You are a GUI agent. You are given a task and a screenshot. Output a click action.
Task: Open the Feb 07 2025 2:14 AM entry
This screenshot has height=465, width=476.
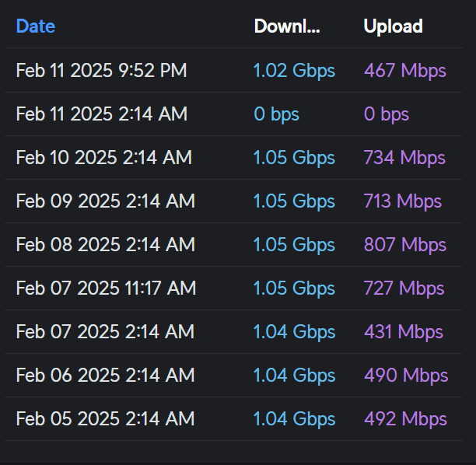point(233,331)
